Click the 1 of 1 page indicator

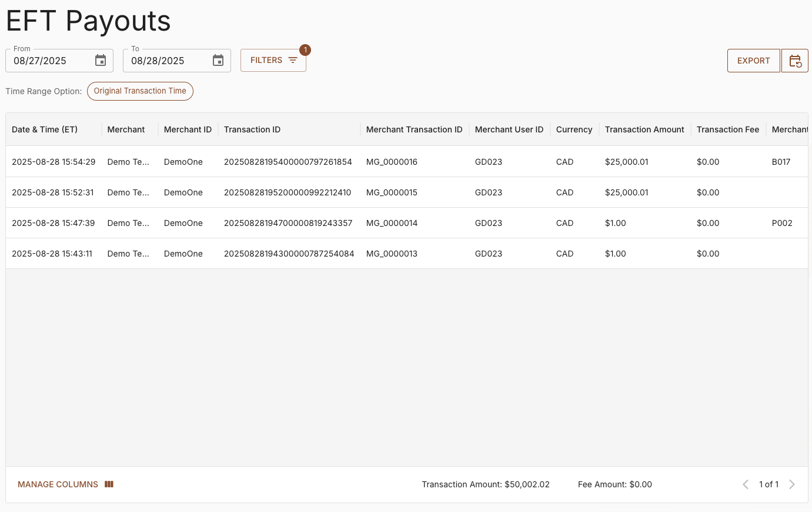point(768,484)
